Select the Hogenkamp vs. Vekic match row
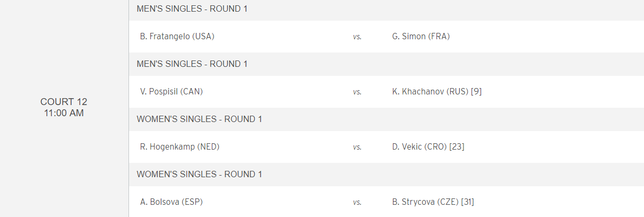This screenshot has width=644, height=217. [x=387, y=147]
